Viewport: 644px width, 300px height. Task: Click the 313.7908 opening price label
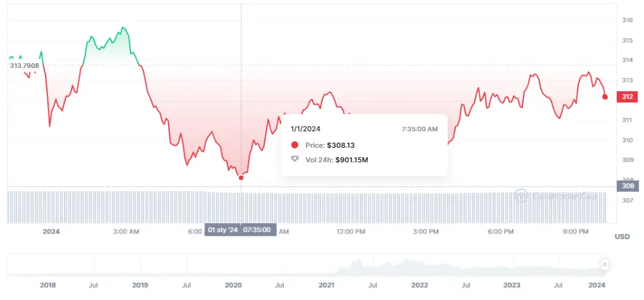24,65
